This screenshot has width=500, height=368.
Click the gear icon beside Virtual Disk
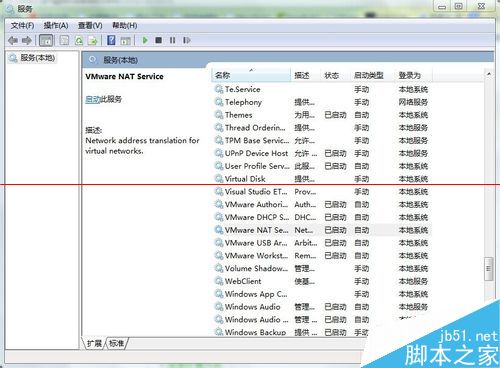219,179
